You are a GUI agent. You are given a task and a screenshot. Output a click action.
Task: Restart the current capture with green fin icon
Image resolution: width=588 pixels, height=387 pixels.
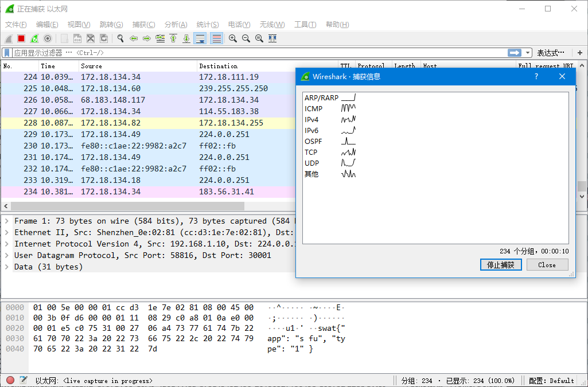point(34,38)
